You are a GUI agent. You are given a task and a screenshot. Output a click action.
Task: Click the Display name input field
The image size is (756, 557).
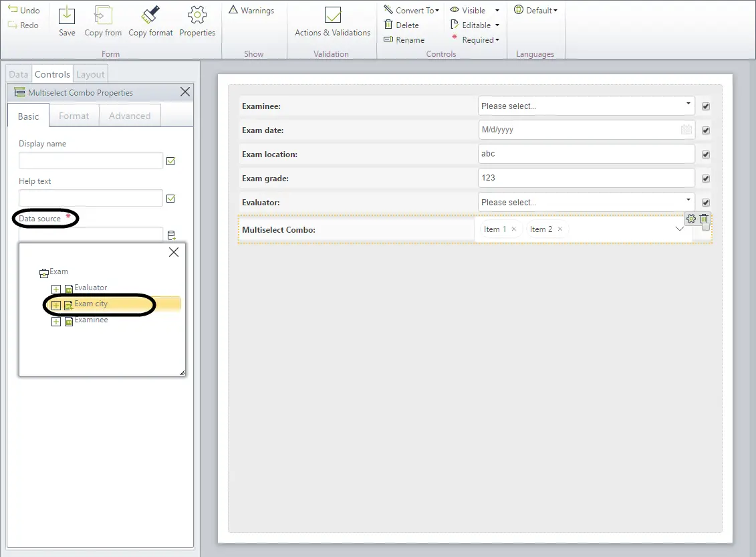click(x=91, y=160)
